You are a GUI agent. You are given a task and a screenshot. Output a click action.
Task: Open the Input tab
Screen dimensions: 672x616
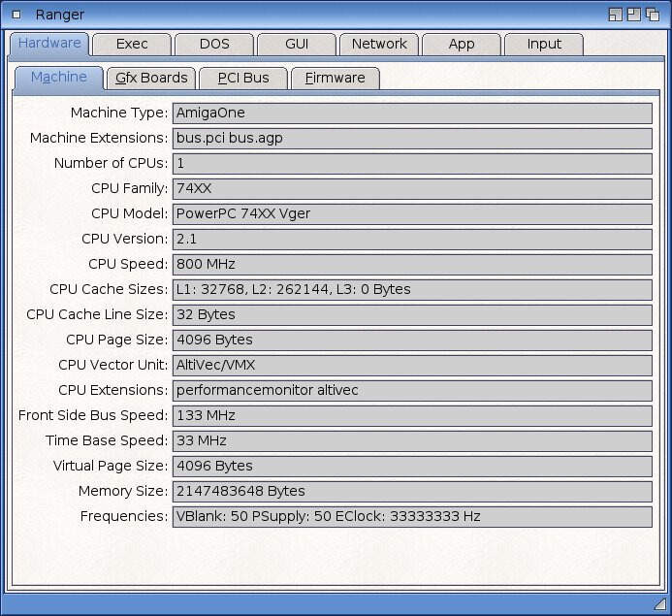[x=544, y=44]
